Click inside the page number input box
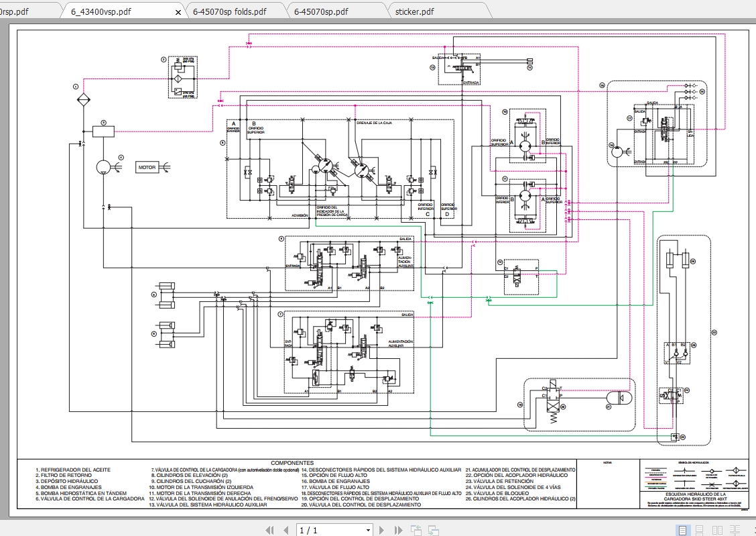Screen dimensions: 756x536 click(322, 530)
